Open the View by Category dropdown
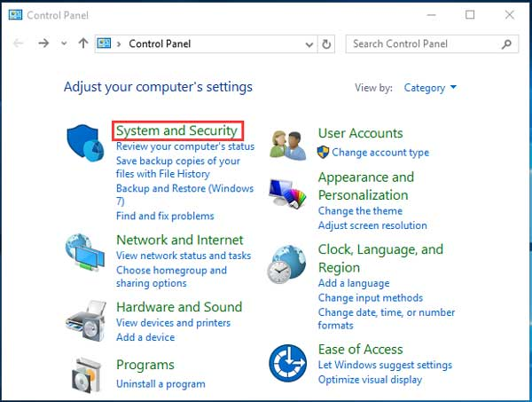 (x=430, y=88)
